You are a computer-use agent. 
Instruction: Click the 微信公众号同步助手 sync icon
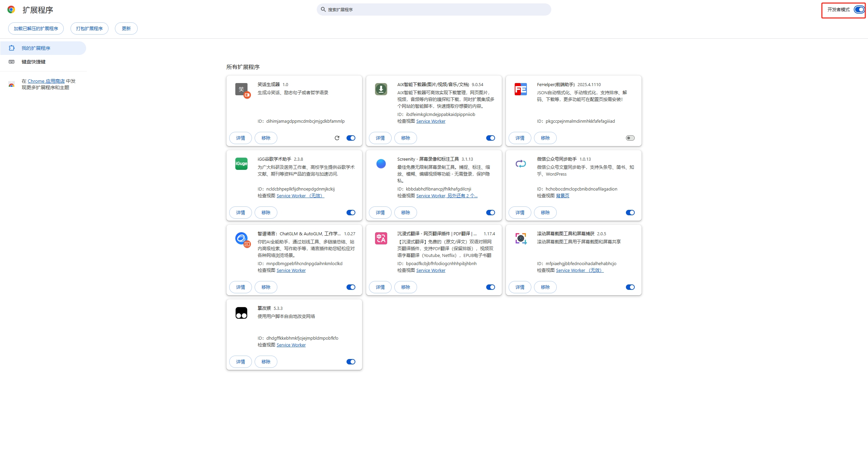click(520, 164)
